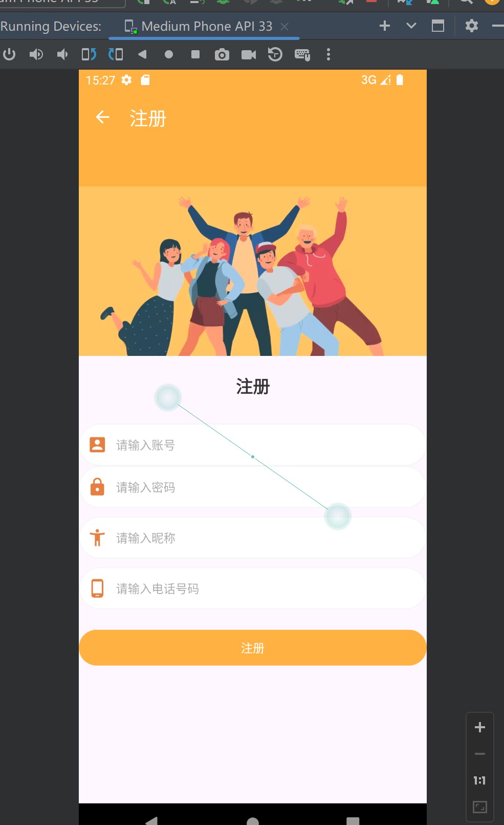Lower the emulator volume
This screenshot has height=825, width=504.
(x=62, y=54)
